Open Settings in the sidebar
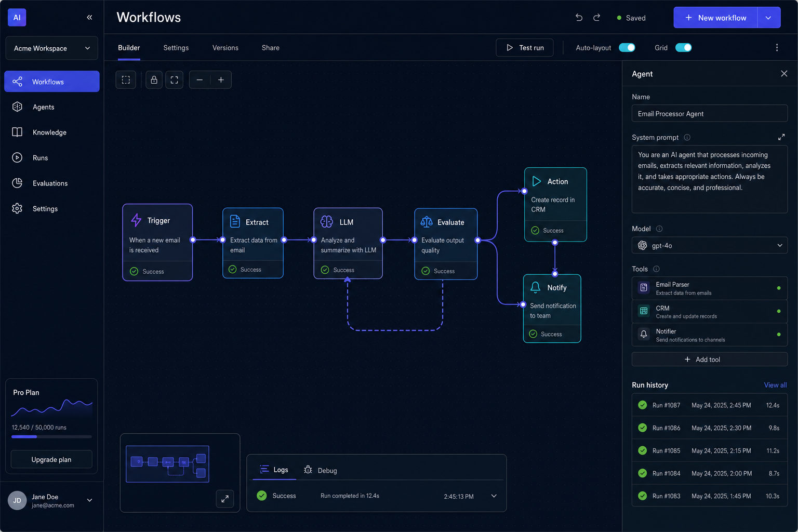The image size is (798, 532). 52,209
